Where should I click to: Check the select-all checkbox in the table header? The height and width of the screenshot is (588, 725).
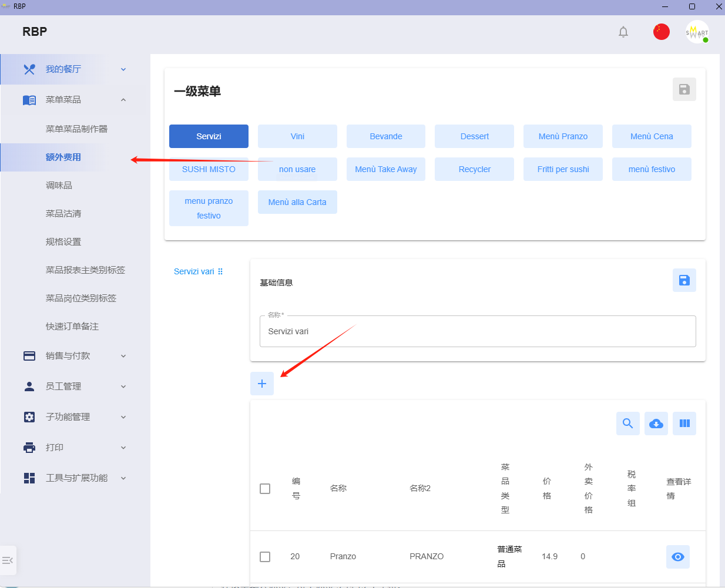click(265, 489)
